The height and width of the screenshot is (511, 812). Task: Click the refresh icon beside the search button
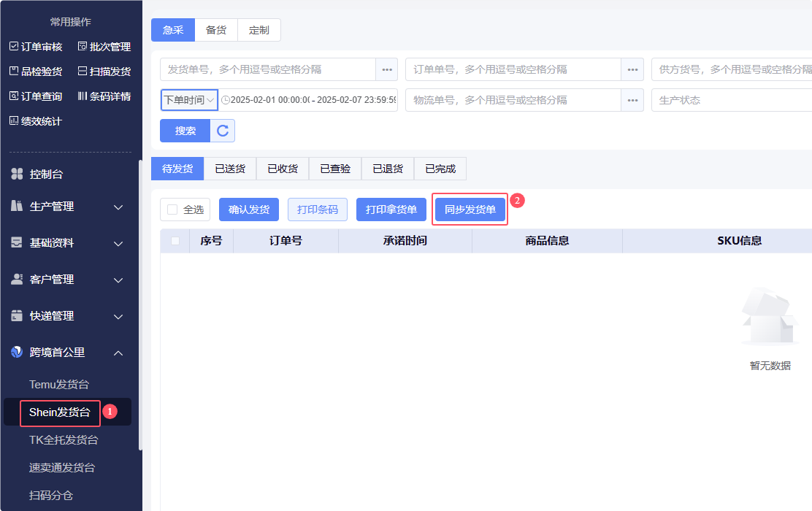223,131
